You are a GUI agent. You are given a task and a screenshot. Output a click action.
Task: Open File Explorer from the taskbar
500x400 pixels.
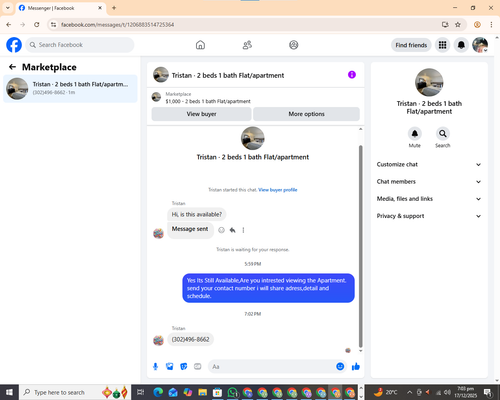(x=202, y=392)
